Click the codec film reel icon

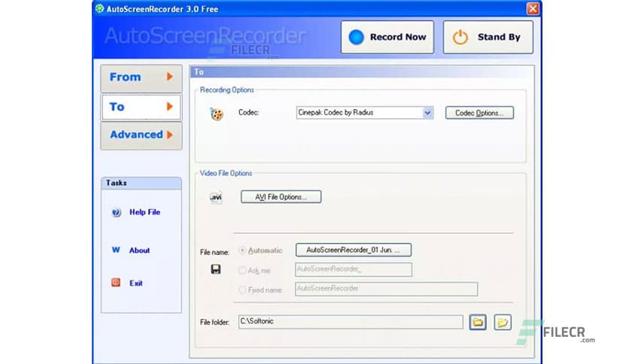click(217, 114)
